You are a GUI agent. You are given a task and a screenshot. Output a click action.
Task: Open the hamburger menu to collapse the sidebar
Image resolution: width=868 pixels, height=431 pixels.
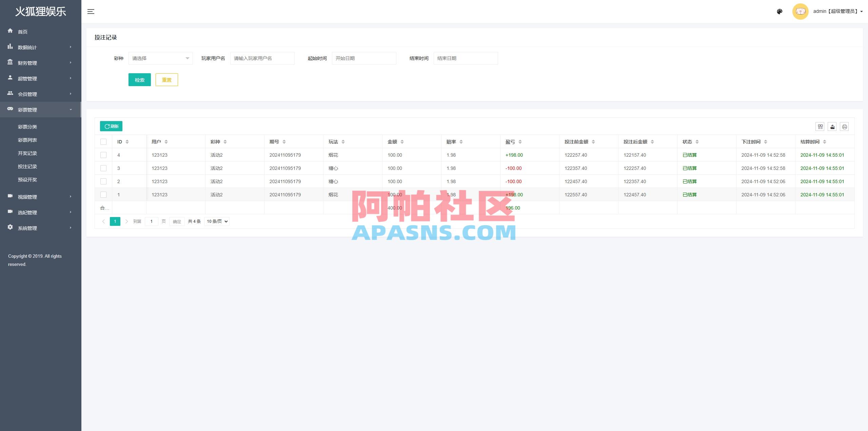click(91, 11)
